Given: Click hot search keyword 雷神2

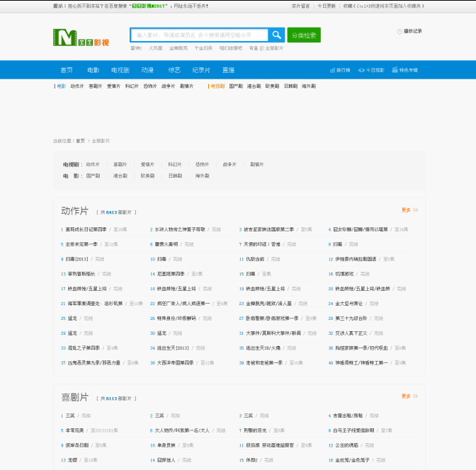Looking at the screenshot, I should pos(136,48).
